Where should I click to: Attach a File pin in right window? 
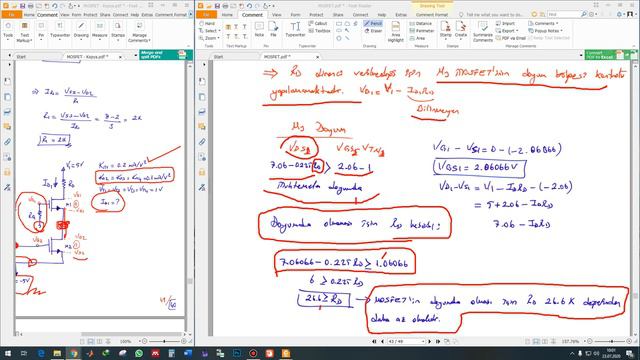[x=273, y=29]
